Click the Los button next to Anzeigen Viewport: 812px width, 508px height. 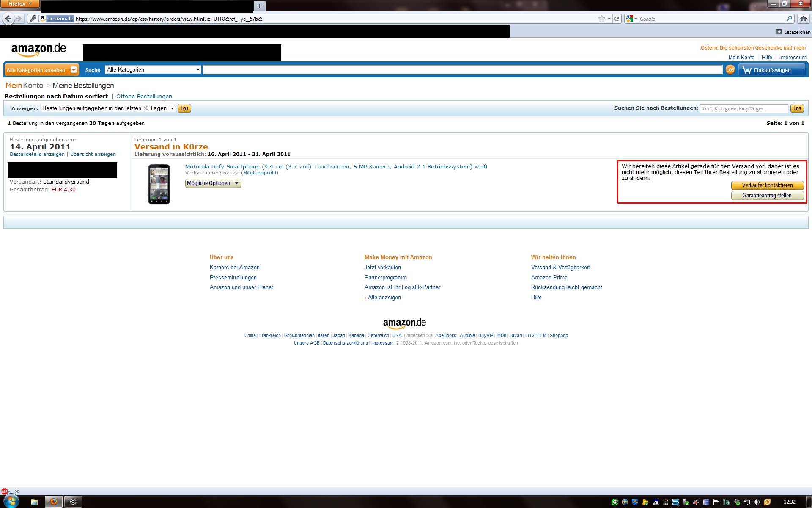click(x=184, y=108)
